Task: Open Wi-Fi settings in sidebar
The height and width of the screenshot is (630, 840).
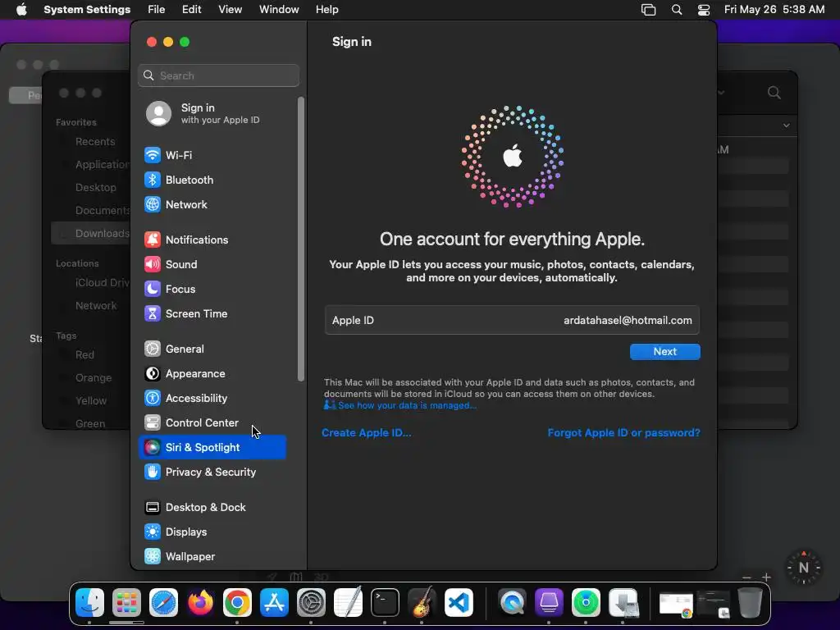Action: 212,155
